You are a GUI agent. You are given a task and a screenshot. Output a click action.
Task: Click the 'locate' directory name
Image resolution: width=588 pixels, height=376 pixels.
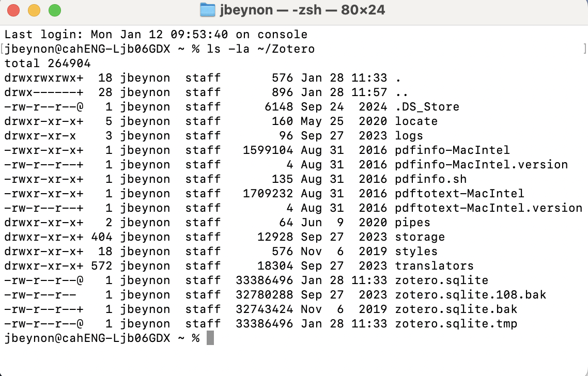coord(416,121)
